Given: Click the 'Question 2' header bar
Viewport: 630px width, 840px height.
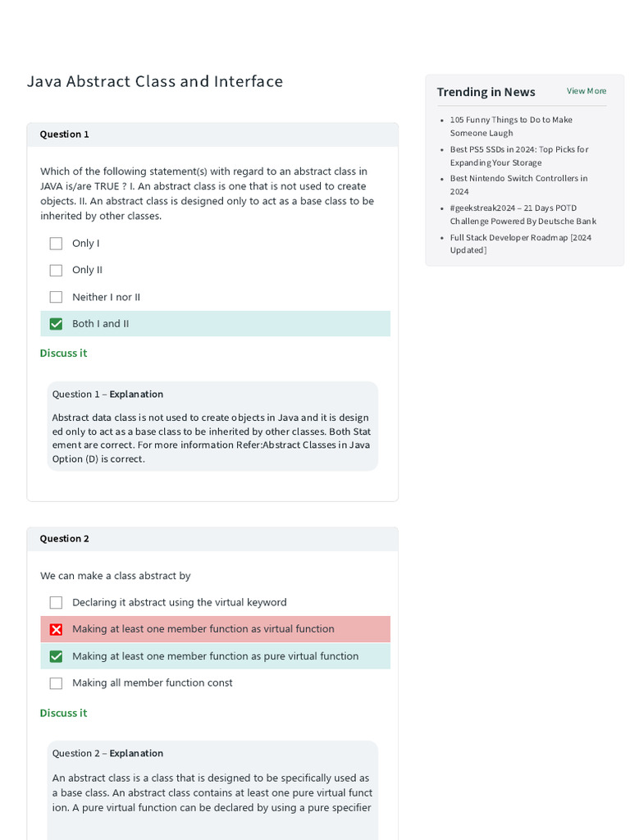Looking at the screenshot, I should click(x=212, y=539).
